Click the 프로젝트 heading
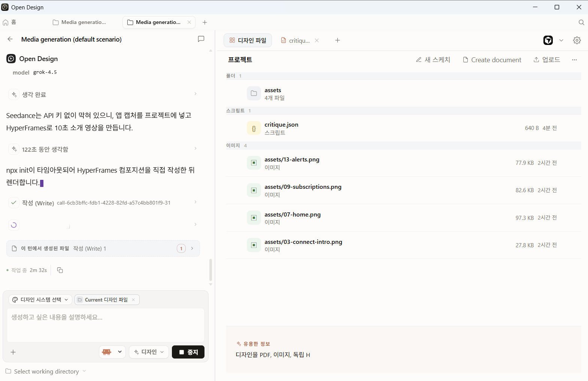The image size is (588, 381). tap(240, 60)
